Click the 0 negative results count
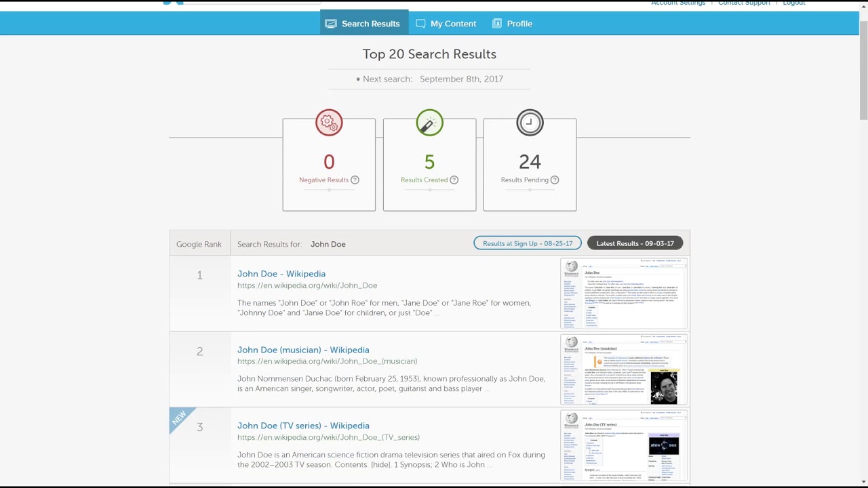868x488 pixels. 329,161
